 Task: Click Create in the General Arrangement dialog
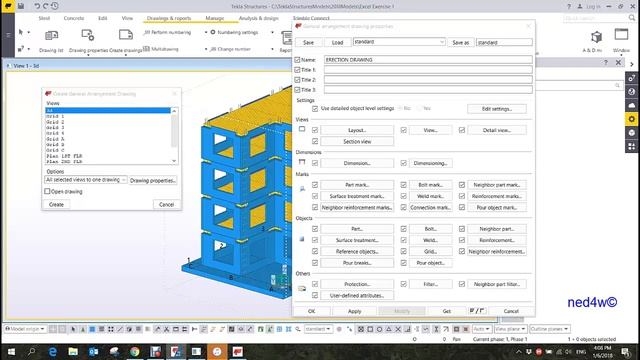coord(56,204)
